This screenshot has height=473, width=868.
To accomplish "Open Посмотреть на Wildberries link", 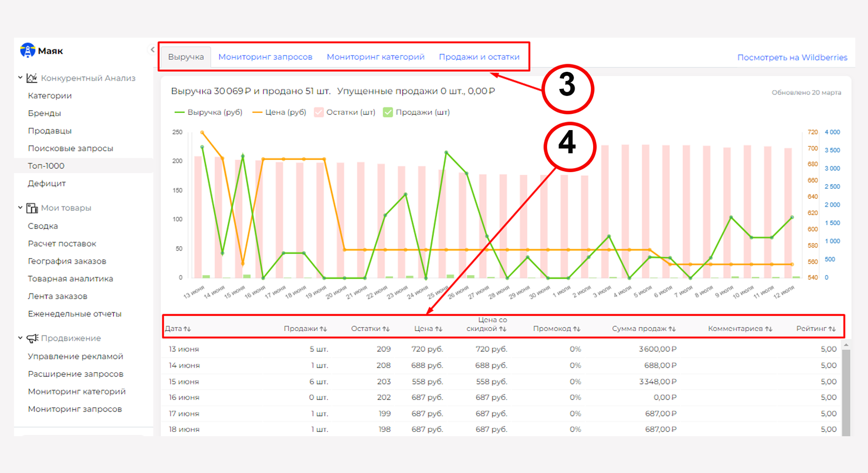I will pyautogui.click(x=792, y=57).
